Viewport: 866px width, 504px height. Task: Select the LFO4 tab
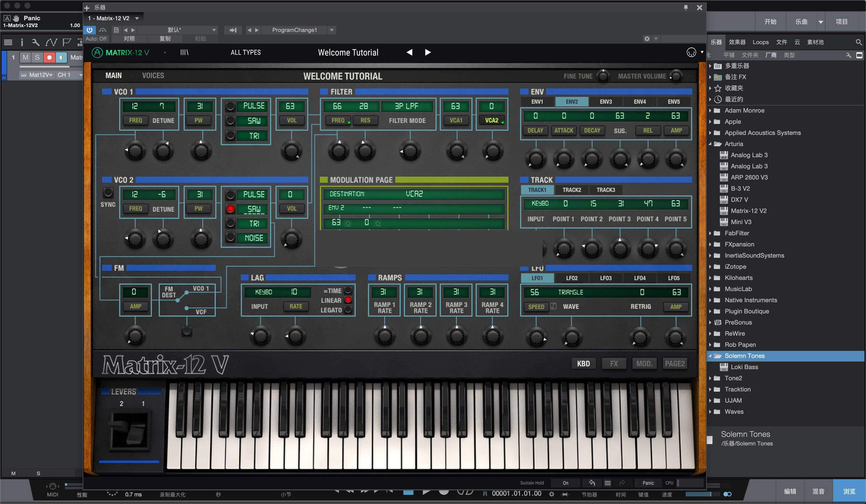tap(639, 278)
